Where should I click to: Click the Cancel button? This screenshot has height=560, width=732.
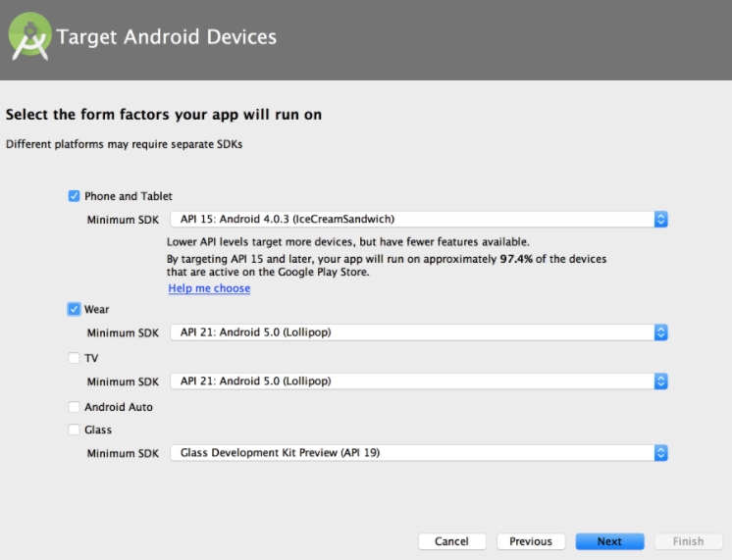(x=452, y=541)
